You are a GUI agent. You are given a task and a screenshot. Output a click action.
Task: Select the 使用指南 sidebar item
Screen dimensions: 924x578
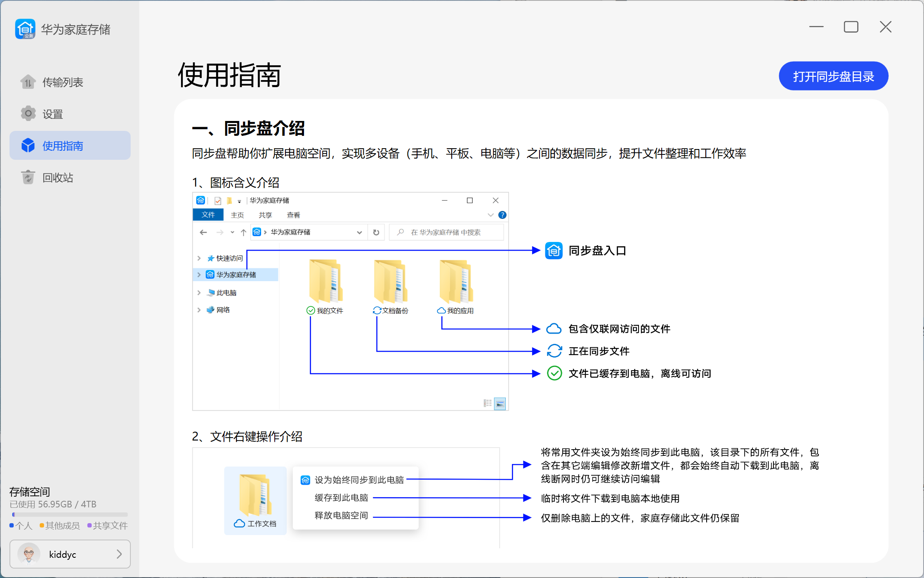(x=70, y=145)
